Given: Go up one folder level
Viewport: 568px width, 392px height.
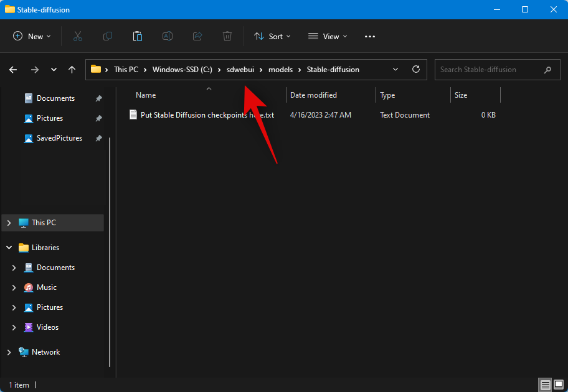Looking at the screenshot, I should 72,70.
